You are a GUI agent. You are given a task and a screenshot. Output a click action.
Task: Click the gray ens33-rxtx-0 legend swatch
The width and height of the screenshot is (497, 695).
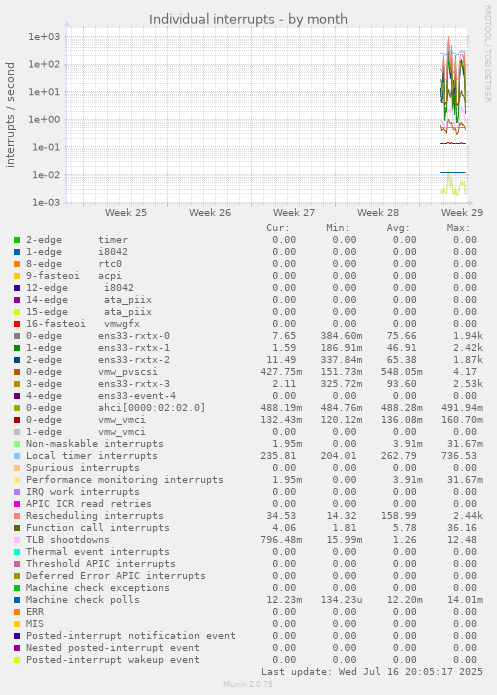[17, 336]
